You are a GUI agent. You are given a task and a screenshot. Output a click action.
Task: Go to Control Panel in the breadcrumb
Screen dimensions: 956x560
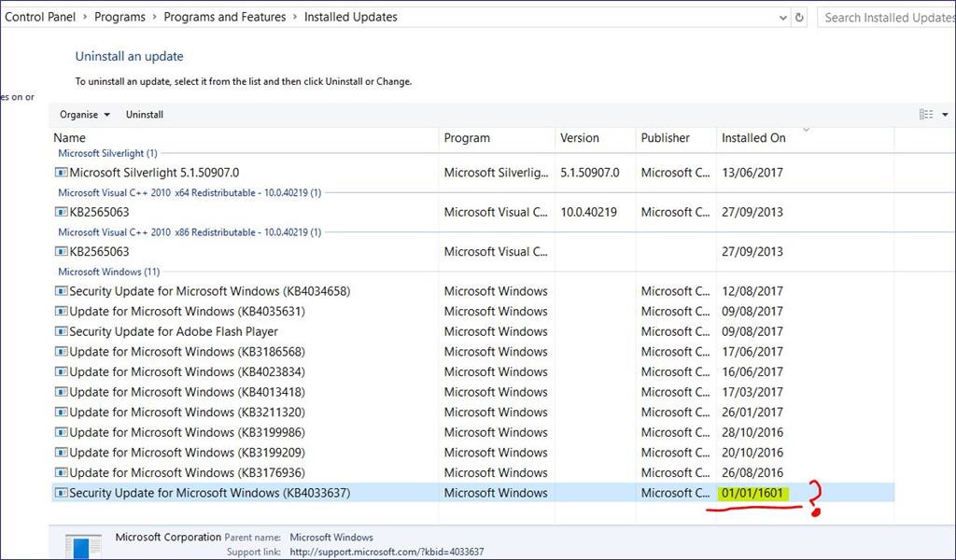coord(40,17)
